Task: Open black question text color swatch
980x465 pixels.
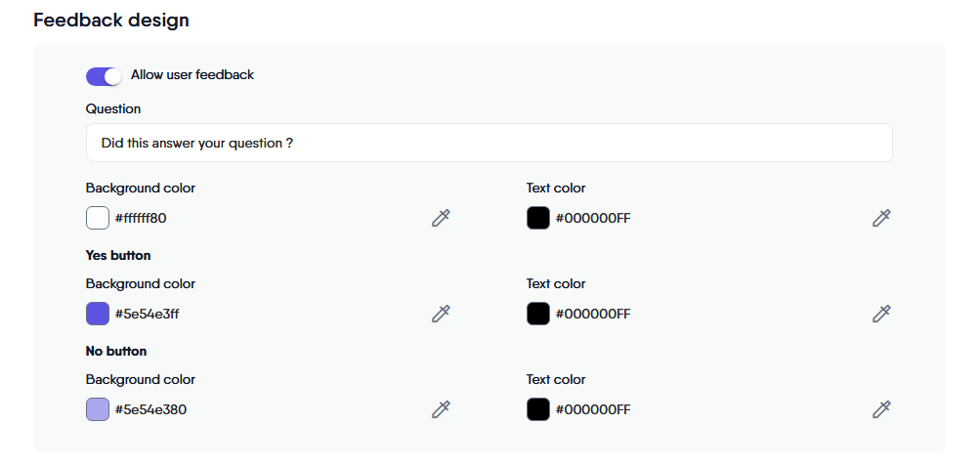Action: pyautogui.click(x=538, y=218)
